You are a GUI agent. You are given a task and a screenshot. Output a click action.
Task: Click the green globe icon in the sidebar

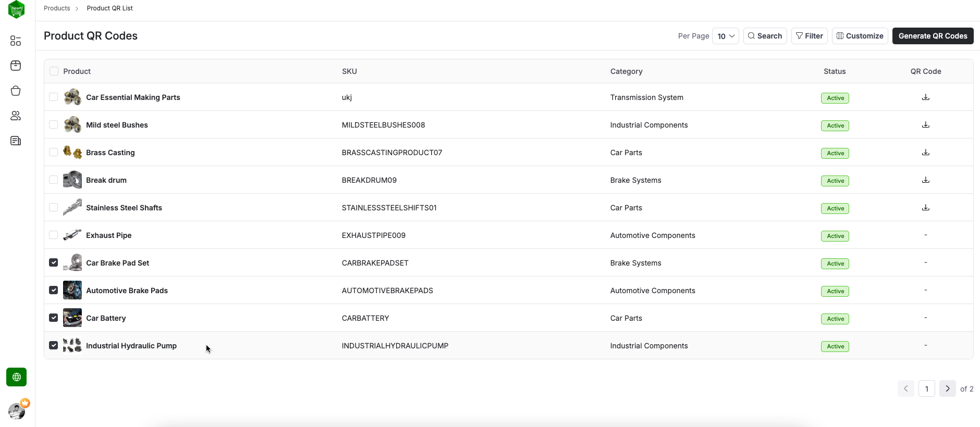click(x=16, y=377)
